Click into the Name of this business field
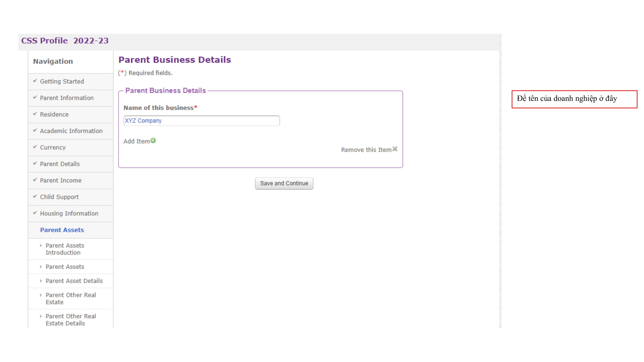644x362 pixels. [201, 121]
